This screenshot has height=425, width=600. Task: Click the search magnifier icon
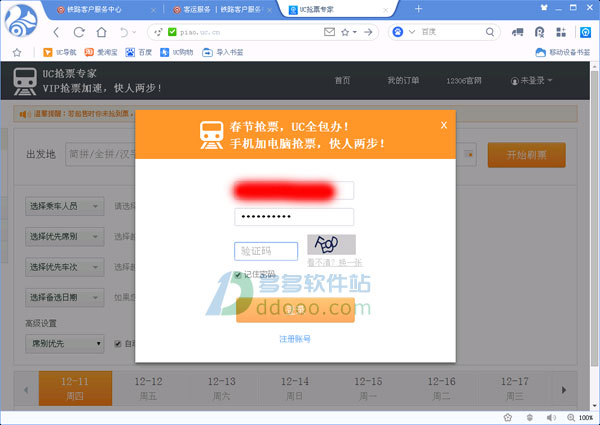490,32
